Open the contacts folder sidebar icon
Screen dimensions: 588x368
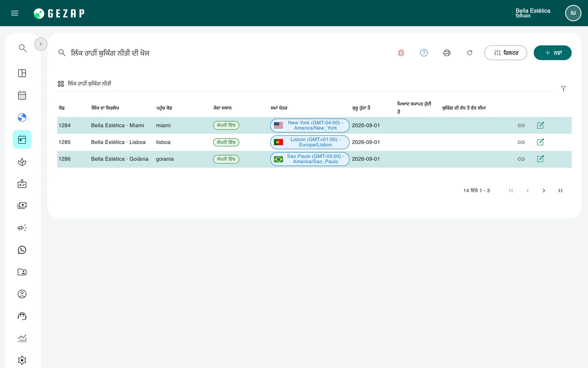coord(22,272)
